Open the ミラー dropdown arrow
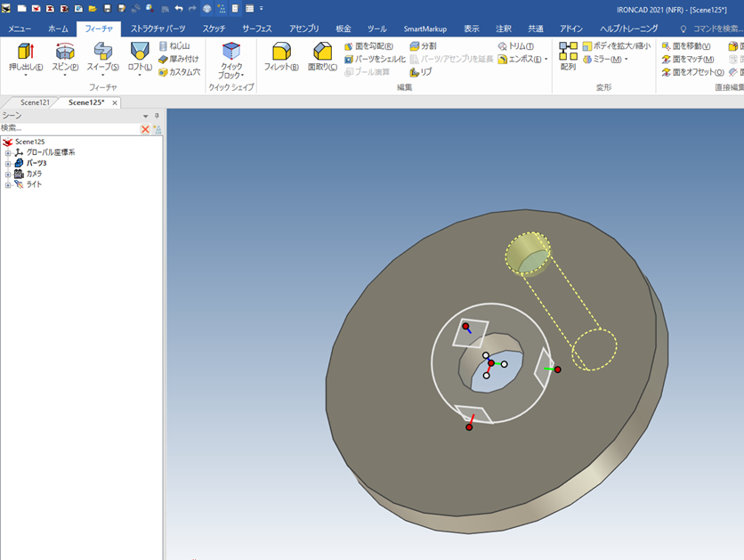Screen dimensions: 744x560 pos(626,60)
